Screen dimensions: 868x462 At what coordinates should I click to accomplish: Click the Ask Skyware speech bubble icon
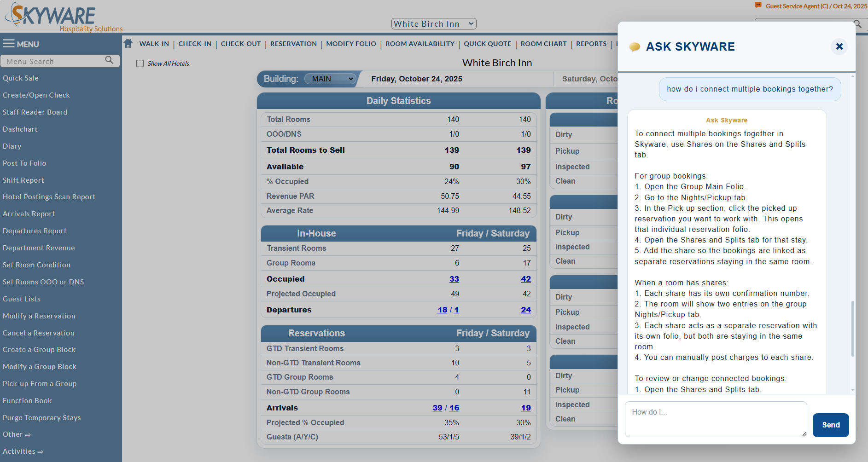pos(635,47)
